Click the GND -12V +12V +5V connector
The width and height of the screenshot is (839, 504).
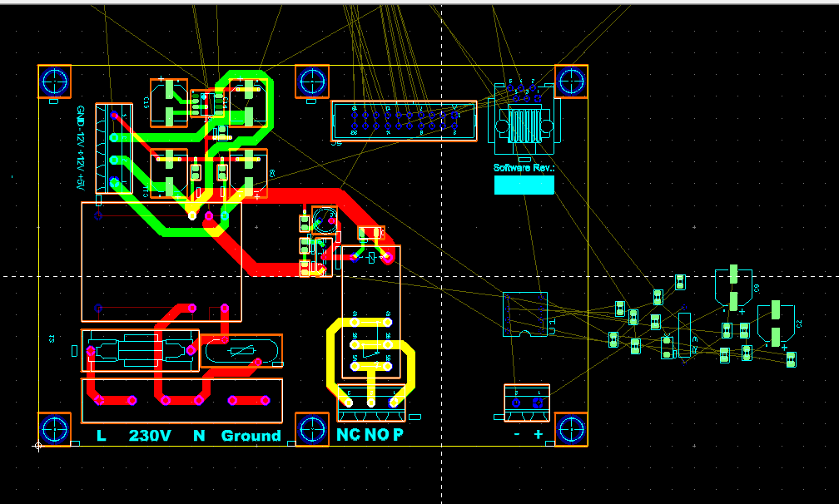(x=114, y=148)
